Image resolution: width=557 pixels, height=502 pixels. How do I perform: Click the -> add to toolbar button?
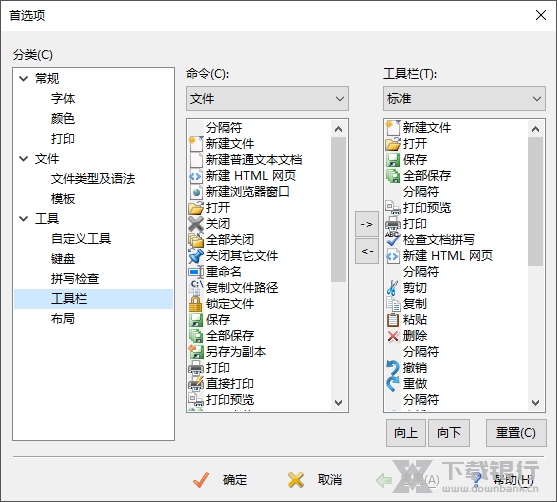point(367,224)
